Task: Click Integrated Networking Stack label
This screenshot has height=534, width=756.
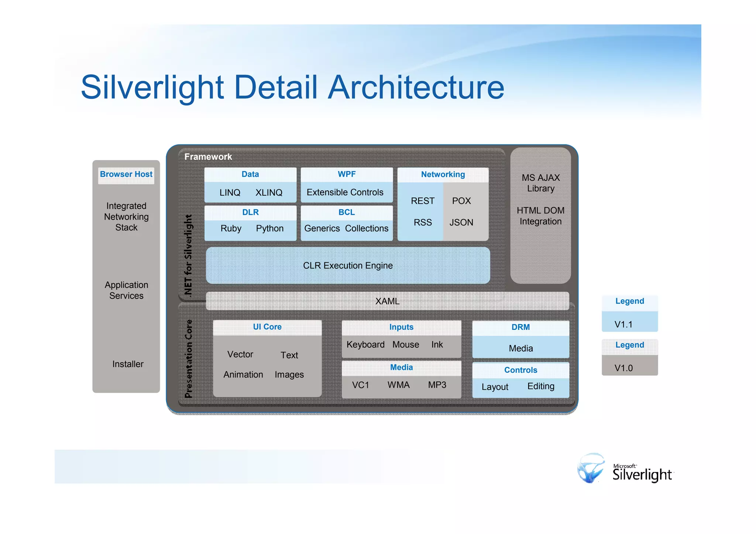Action: point(126,217)
